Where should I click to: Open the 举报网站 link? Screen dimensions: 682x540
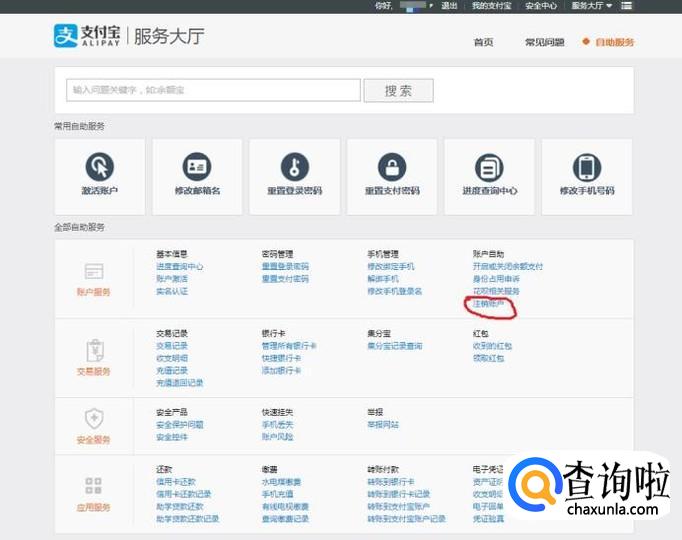click(x=383, y=425)
